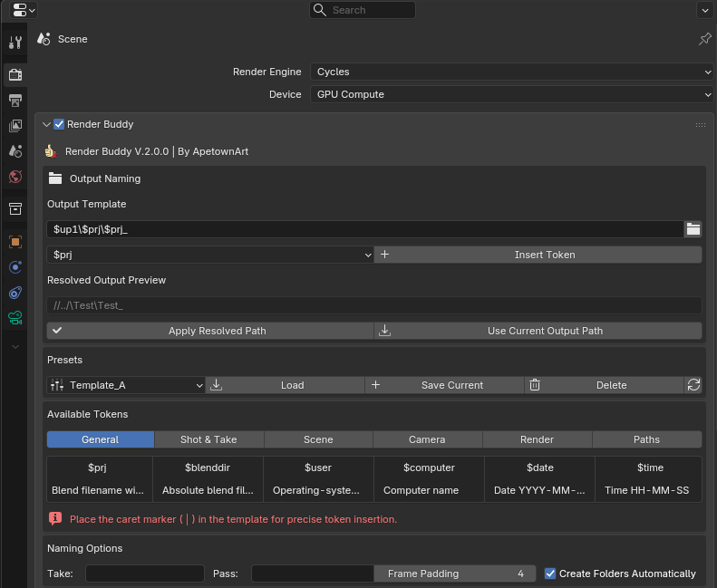Click the pin icon beside Scene
This screenshot has width=717, height=588.
704,39
